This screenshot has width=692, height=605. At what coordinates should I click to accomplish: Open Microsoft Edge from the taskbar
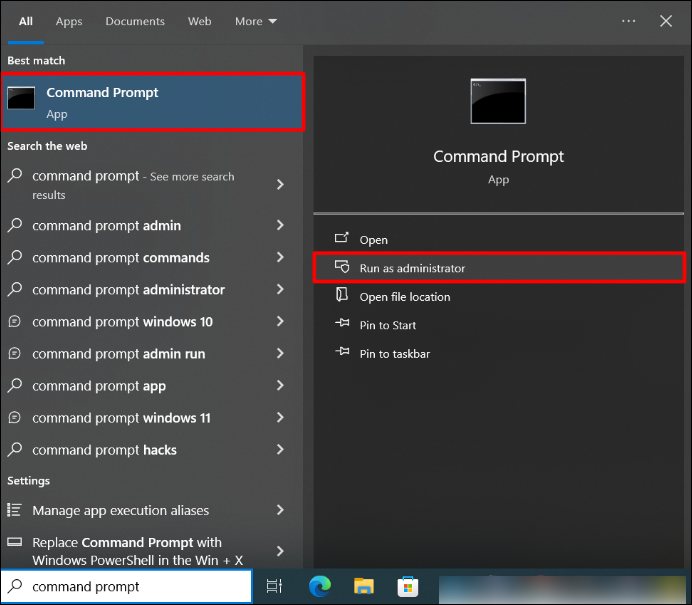320,587
